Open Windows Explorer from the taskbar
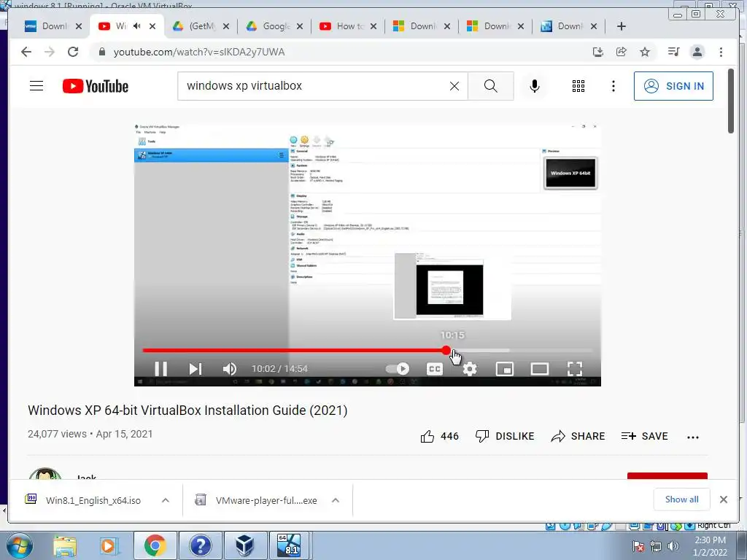Image resolution: width=747 pixels, height=560 pixels. [x=65, y=545]
